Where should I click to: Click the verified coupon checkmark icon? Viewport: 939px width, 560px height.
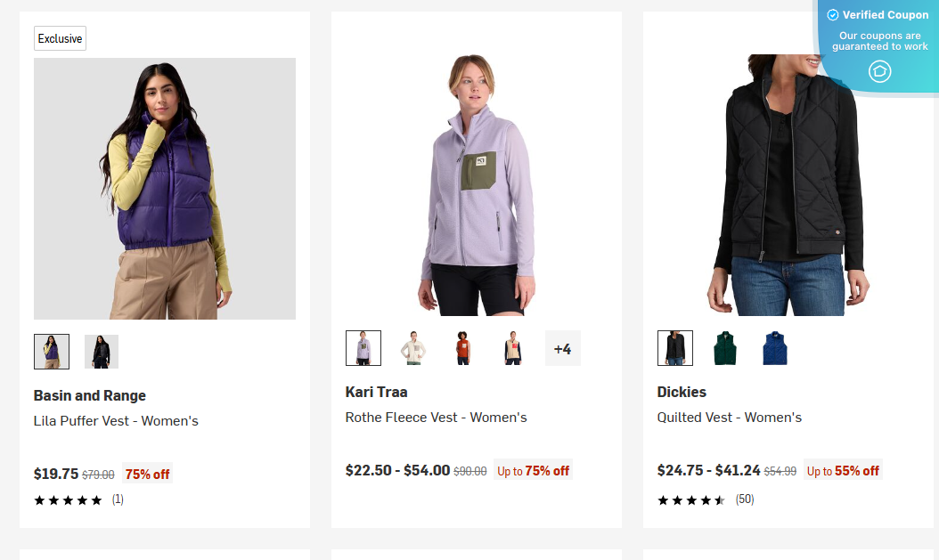832,14
